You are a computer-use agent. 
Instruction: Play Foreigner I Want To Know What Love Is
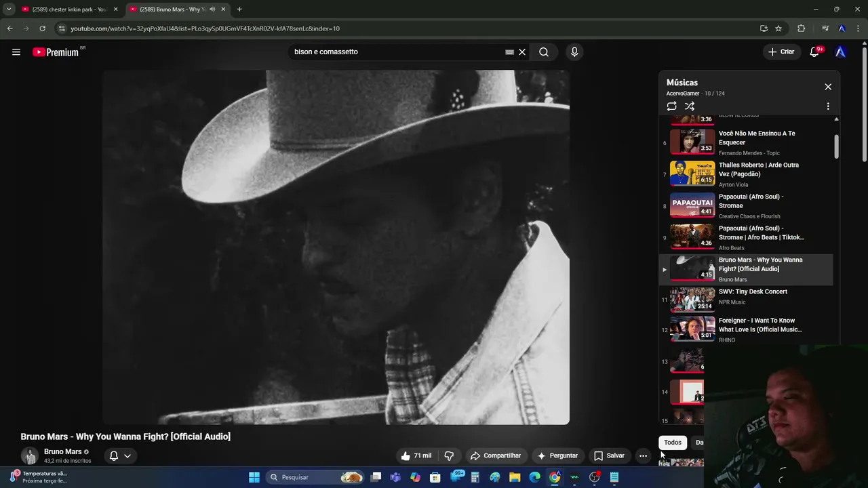746,330
